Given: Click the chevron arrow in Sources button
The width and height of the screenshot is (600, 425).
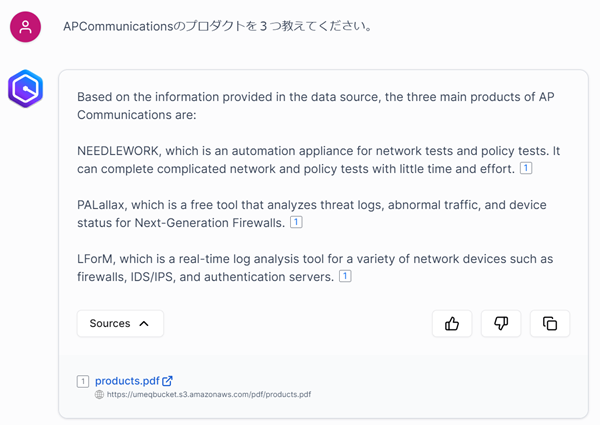Looking at the screenshot, I should coord(144,323).
